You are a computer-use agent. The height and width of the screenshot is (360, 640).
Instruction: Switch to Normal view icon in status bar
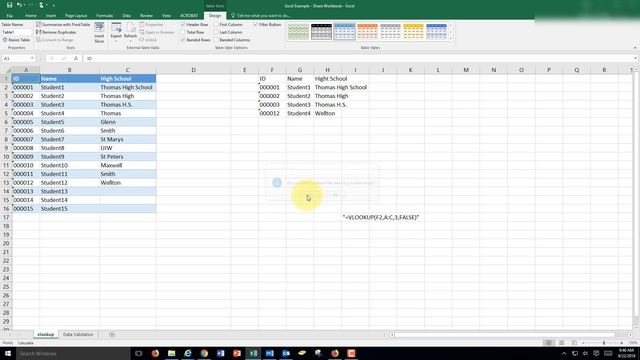click(549, 343)
